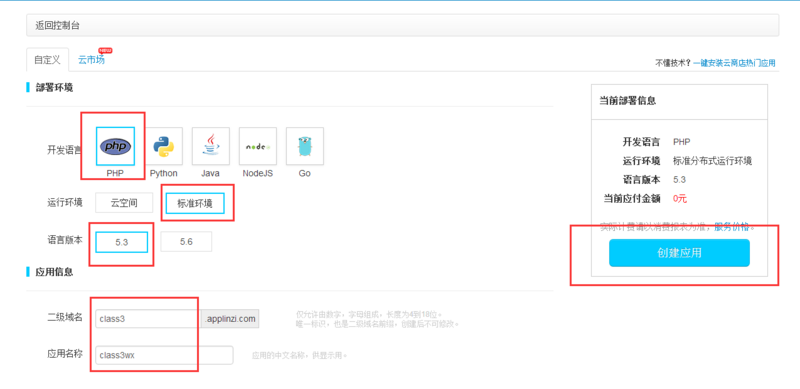Viewport: 800px width, 389px height.
Task: Choose language version 5.3
Action: 121,242
